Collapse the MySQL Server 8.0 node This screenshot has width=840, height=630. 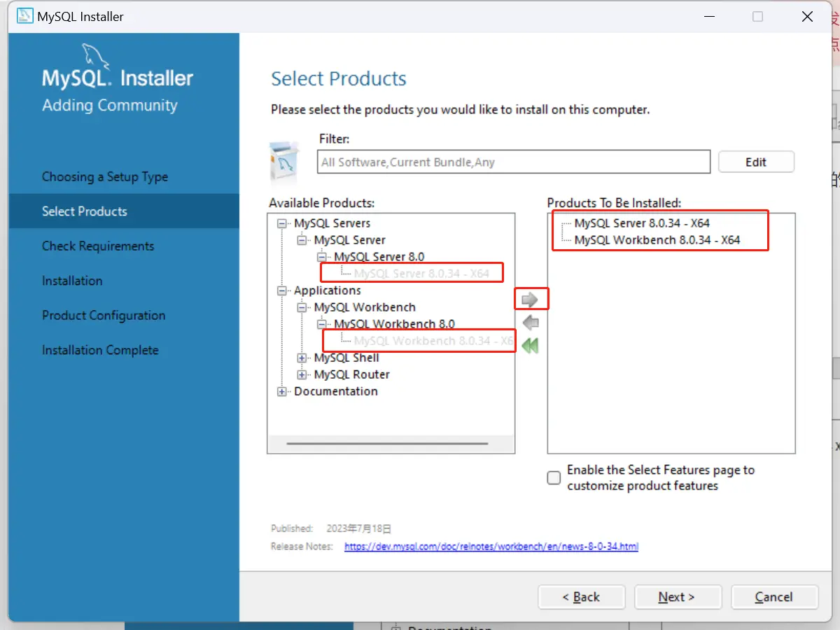pyautogui.click(x=322, y=257)
